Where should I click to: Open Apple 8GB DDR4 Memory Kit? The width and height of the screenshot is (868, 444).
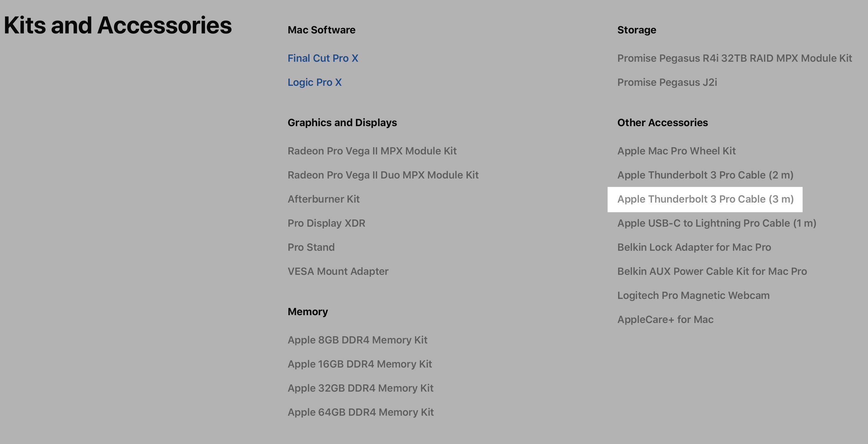coord(357,340)
